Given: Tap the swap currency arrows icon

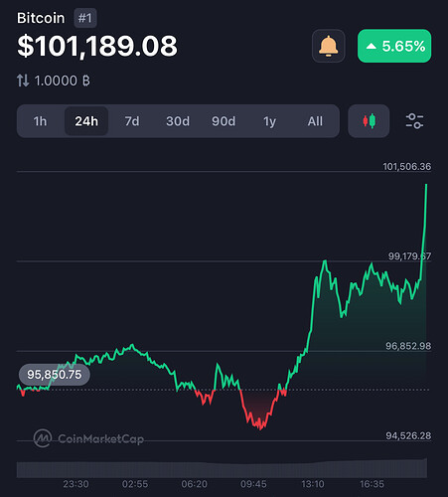Looking at the screenshot, I should click(23, 81).
